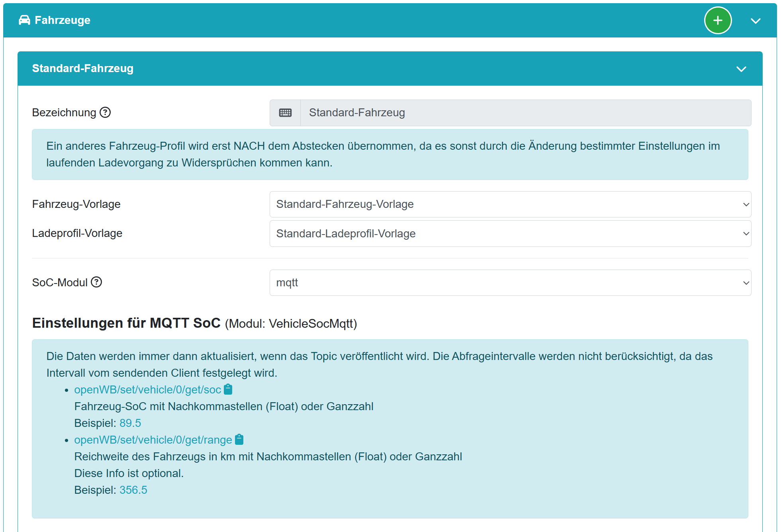
Task: Click the Standard-Fahrzeug panel header title
Action: pyautogui.click(x=82, y=68)
